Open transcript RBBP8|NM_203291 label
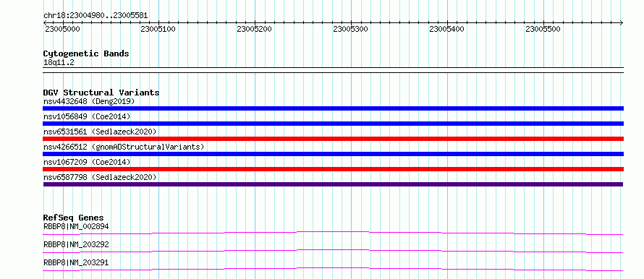Viewport: 644px width, 279px height. [x=76, y=262]
